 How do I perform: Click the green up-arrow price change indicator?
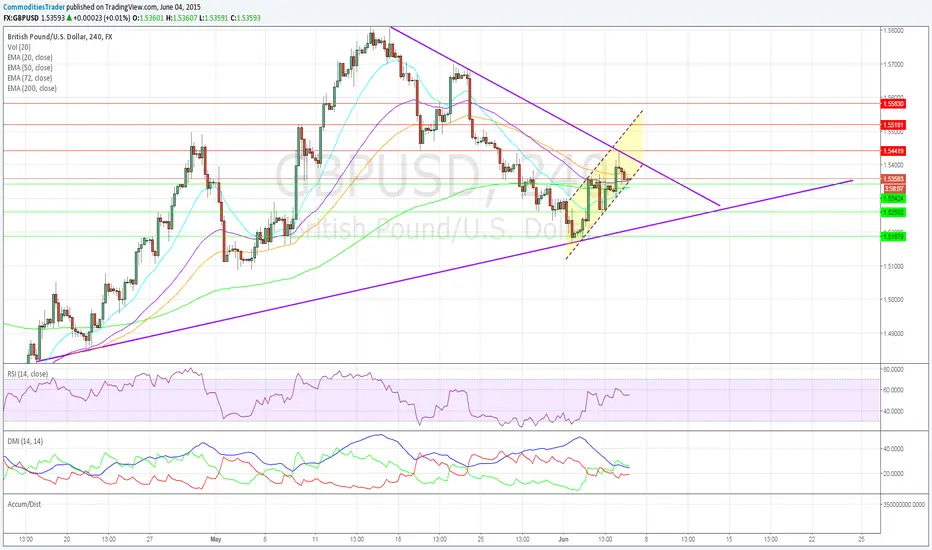click(69, 18)
